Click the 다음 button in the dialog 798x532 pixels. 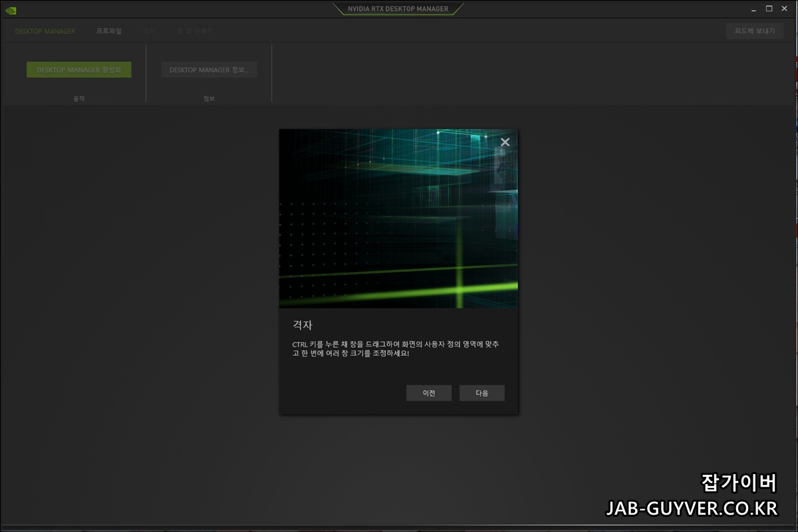482,393
